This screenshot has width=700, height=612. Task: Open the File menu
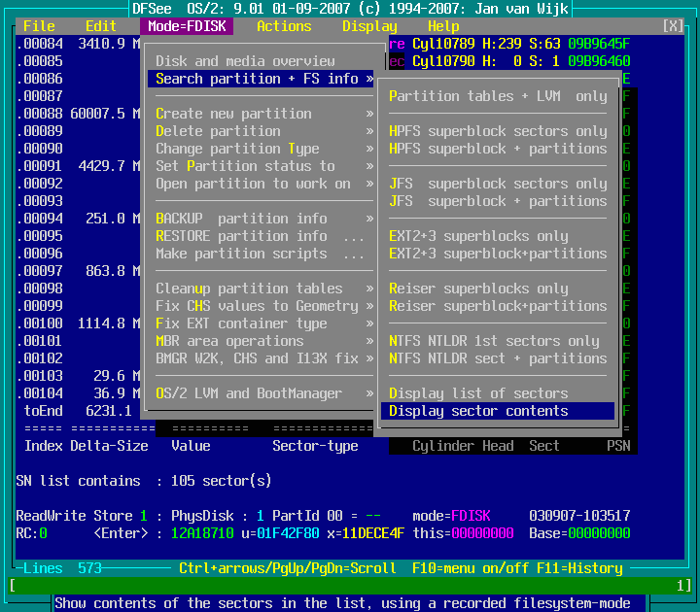39,26
